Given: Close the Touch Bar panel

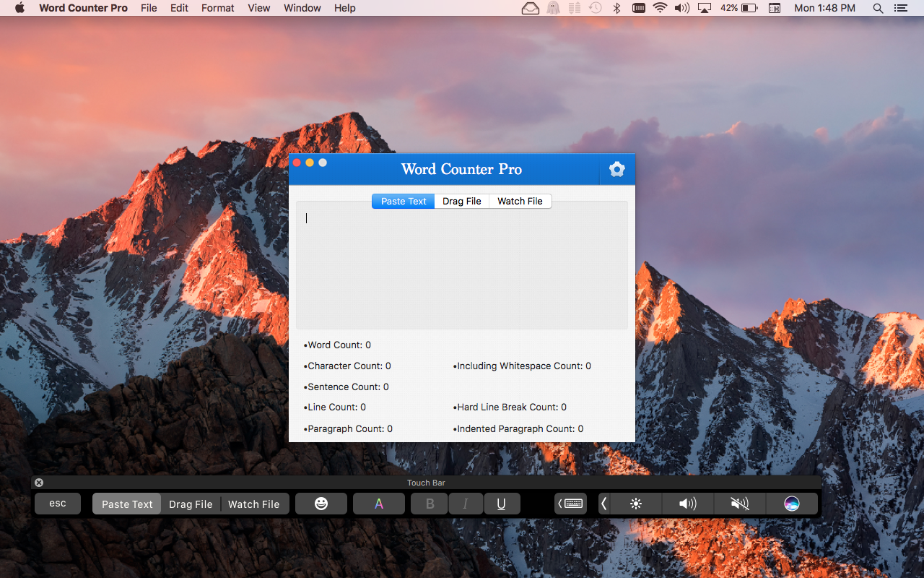Looking at the screenshot, I should point(39,483).
